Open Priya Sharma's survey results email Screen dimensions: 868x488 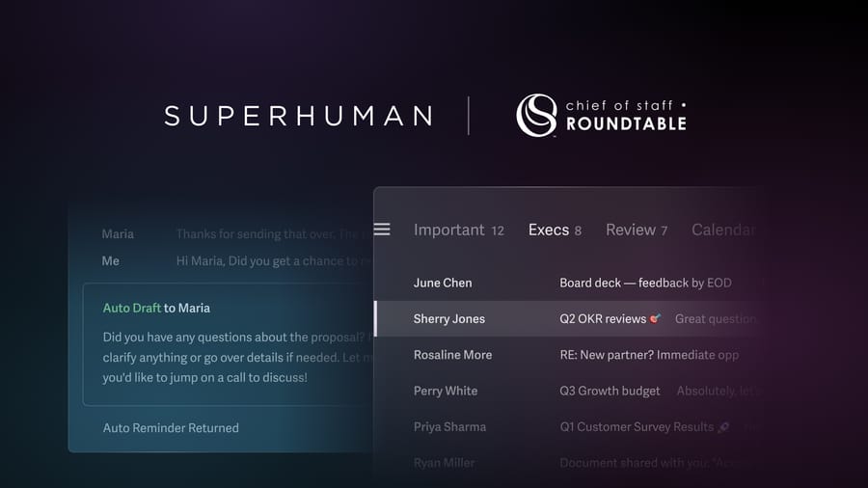pos(566,426)
